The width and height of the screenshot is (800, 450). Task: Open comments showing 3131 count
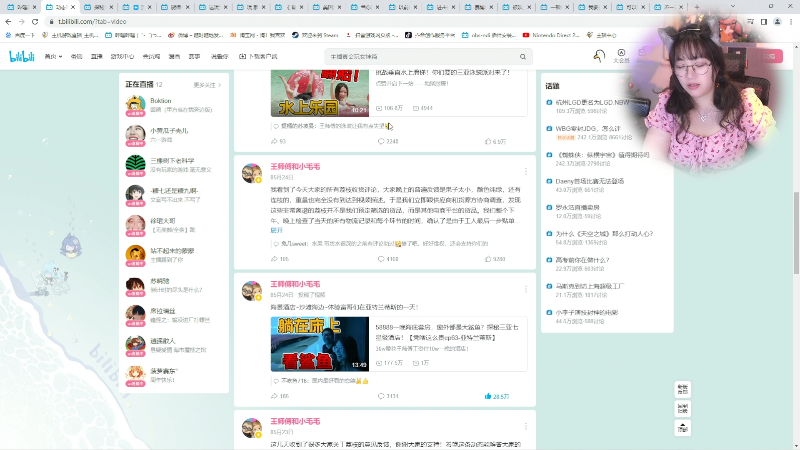click(x=388, y=396)
